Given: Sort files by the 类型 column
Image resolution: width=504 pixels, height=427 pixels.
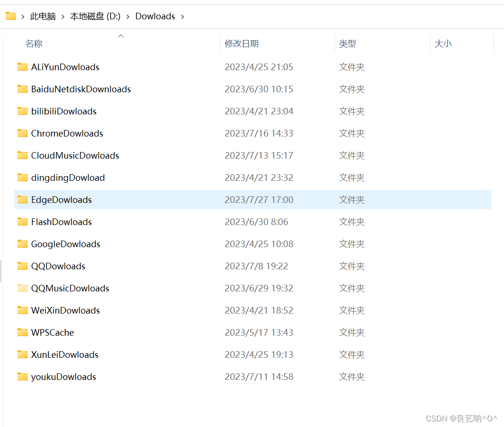Looking at the screenshot, I should point(348,43).
